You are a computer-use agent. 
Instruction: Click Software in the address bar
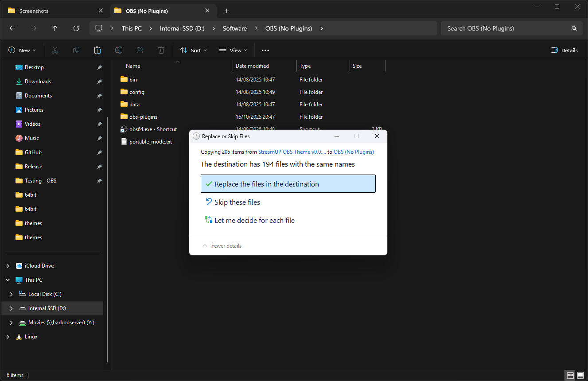point(235,28)
